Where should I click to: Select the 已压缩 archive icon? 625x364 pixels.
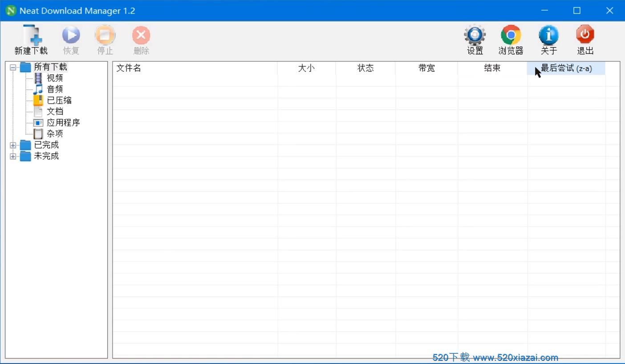pos(39,100)
